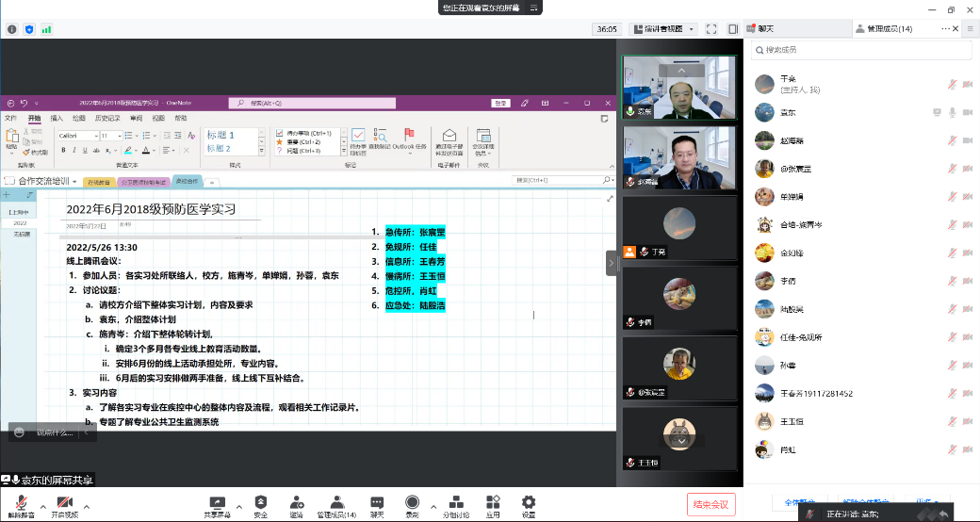Viewport: 980px width, 522px height.
Task: Open the 插入 (Insert) ribbon tab
Action: (x=57, y=119)
